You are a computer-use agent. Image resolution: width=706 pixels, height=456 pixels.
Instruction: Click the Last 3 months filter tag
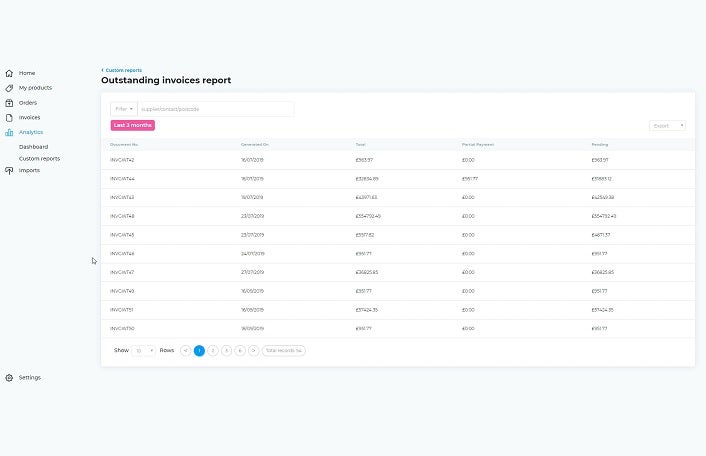point(132,125)
